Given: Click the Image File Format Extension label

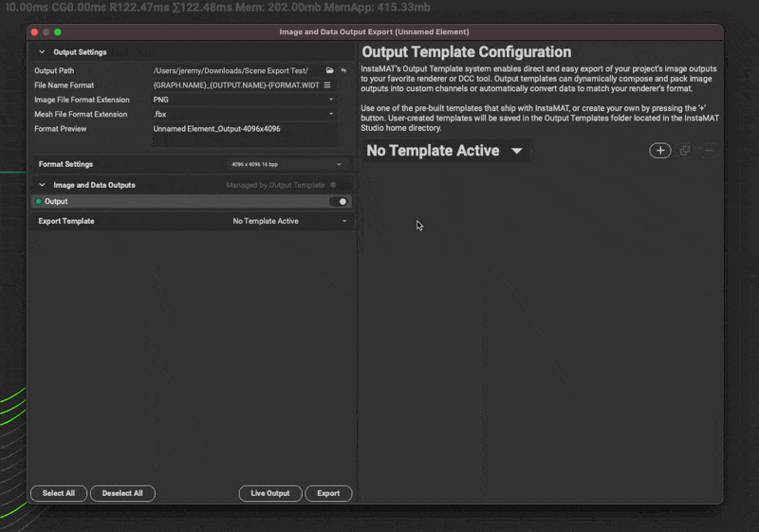Looking at the screenshot, I should (x=82, y=100).
